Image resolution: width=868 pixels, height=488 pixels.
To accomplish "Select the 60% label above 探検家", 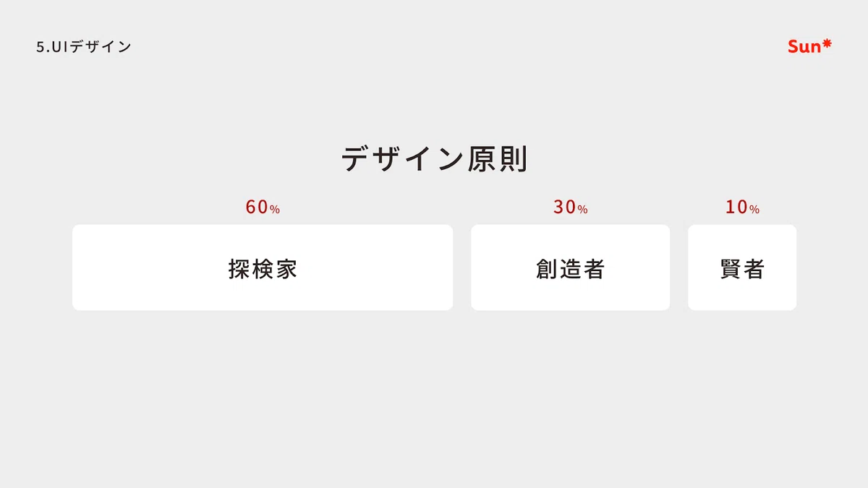I will coord(263,207).
